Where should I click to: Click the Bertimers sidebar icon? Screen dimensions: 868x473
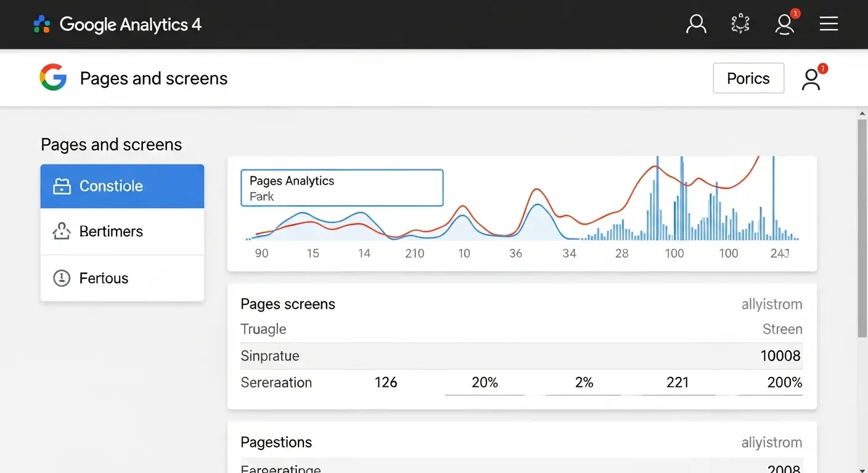click(x=62, y=232)
